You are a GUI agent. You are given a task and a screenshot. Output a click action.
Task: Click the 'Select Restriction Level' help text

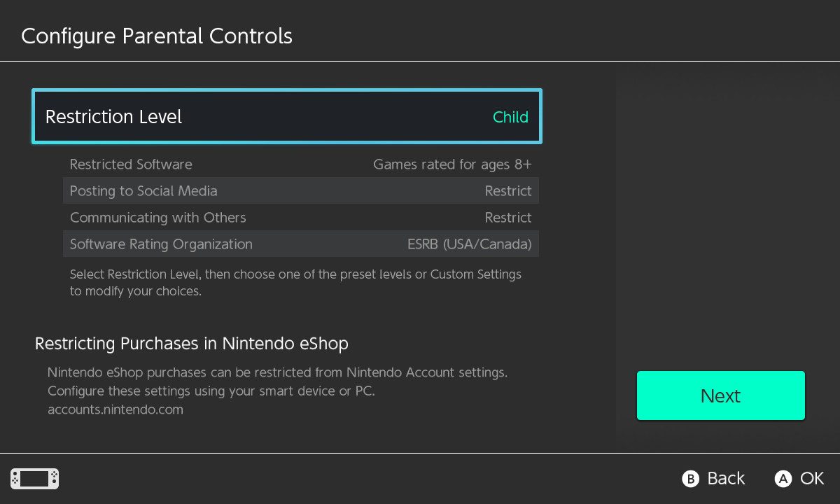click(x=295, y=282)
